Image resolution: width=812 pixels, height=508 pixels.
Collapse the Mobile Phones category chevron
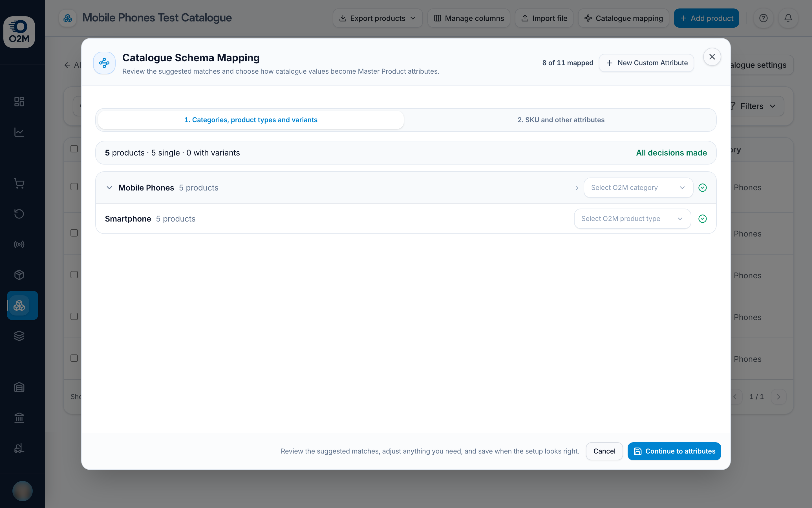click(x=109, y=187)
